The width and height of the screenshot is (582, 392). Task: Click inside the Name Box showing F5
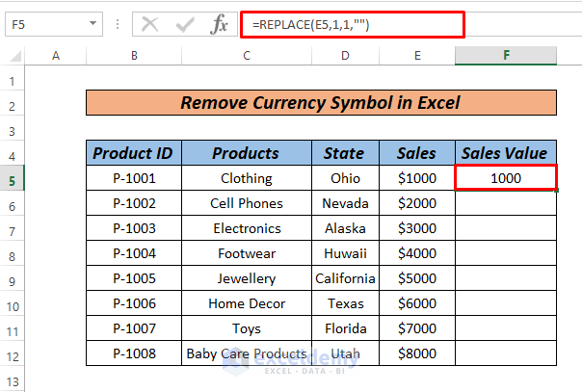[x=43, y=23]
